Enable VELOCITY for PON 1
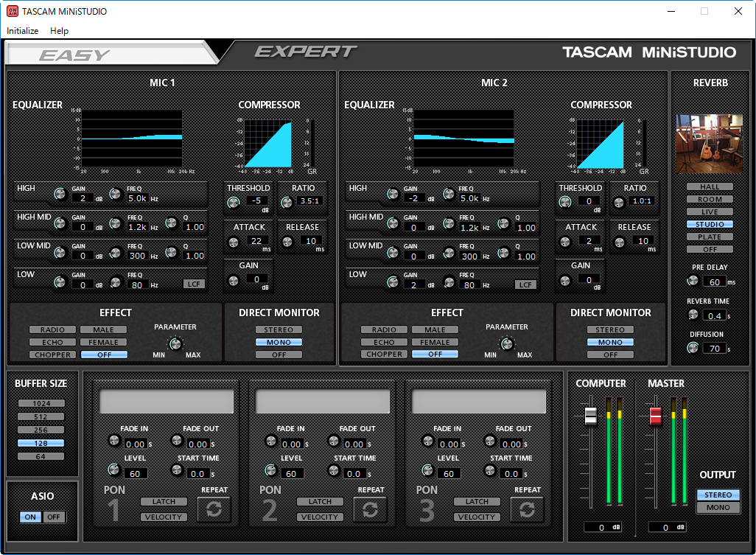Image resolution: width=756 pixels, height=555 pixels. [164, 517]
